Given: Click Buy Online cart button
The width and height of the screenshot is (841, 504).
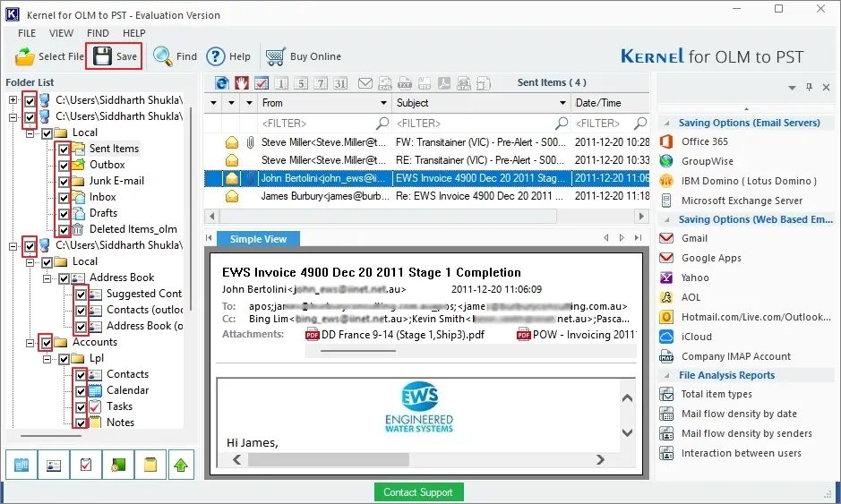Looking at the screenshot, I should click(304, 56).
